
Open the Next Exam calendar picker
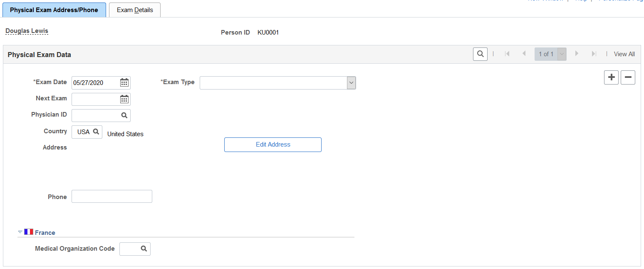[x=124, y=99]
